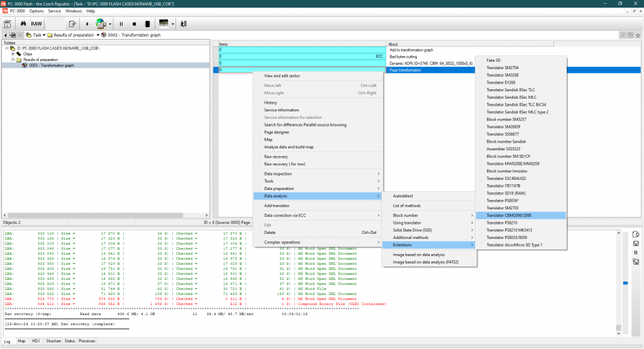644x349 pixels.
Task: Open the globe icon dropdown arrow
Action: tap(110, 24)
